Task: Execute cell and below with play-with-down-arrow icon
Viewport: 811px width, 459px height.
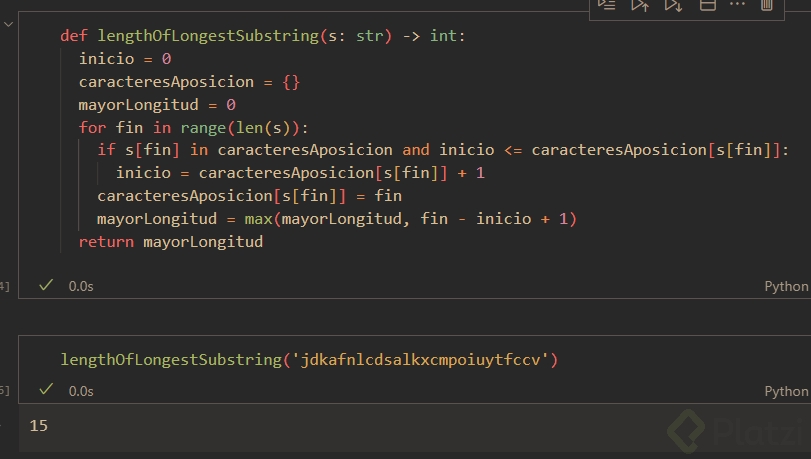Action: click(x=673, y=5)
